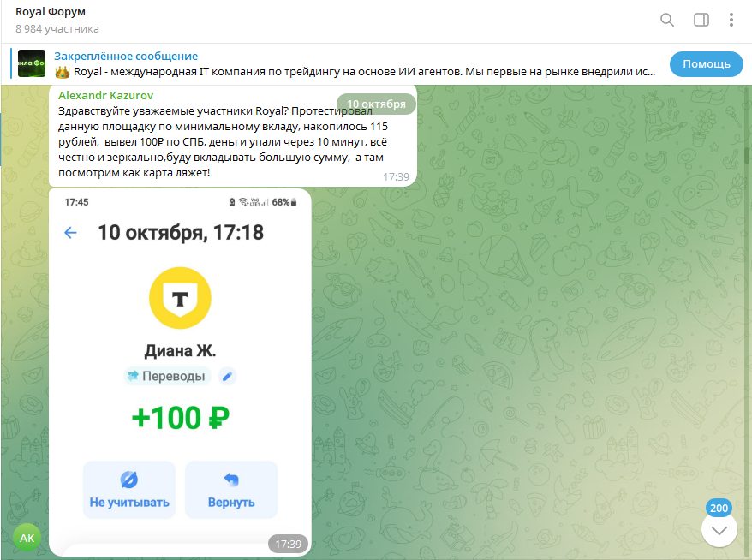The height and width of the screenshot is (560, 752).
Task: Click the +100 ₽ amount text
Action: point(181,418)
